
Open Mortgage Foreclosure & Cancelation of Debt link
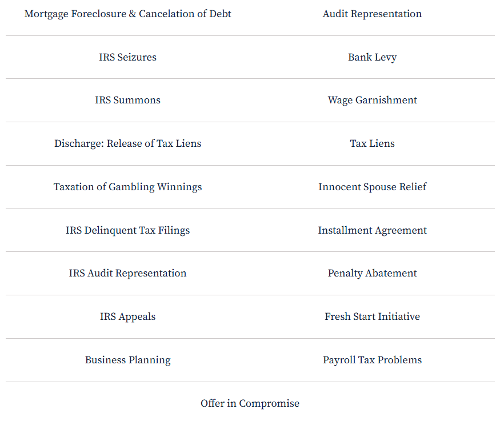pyautogui.click(x=127, y=14)
